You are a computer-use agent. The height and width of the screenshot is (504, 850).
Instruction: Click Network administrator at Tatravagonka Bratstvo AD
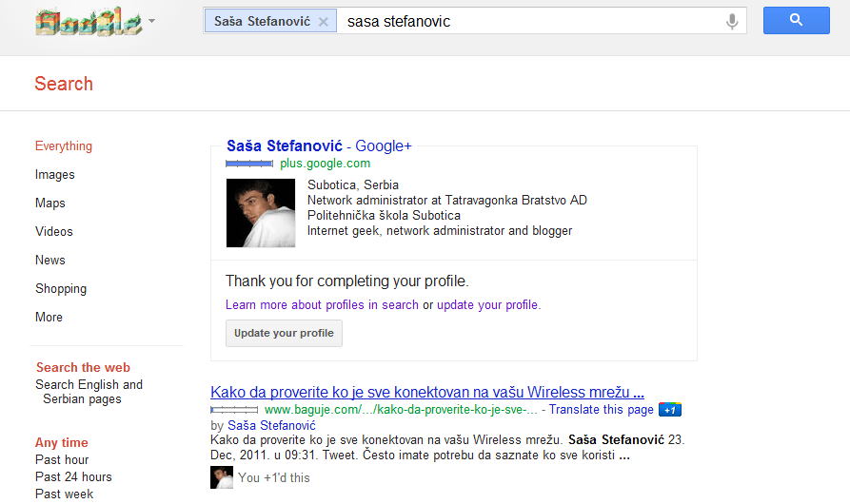point(447,201)
